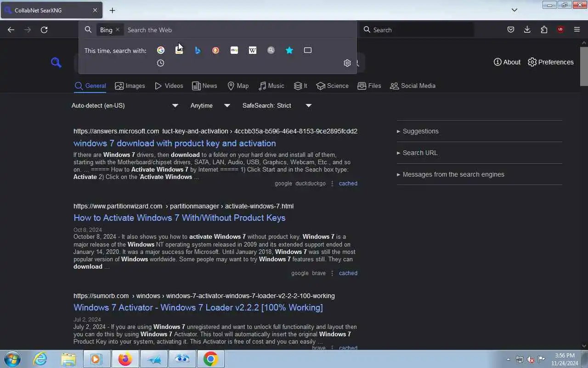This screenshot has height=368, width=588.
Task: Search this time with eBay
Action: coord(234,50)
